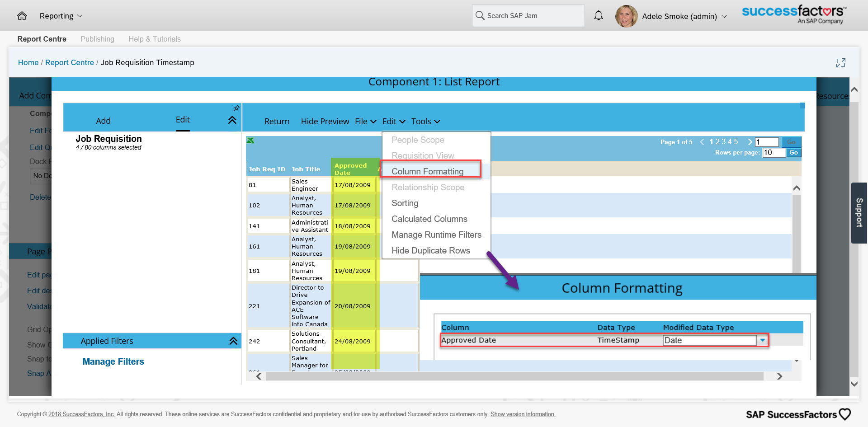Select Administrative Assistant job title cell
Screen dimensions: 868x427
[310, 226]
